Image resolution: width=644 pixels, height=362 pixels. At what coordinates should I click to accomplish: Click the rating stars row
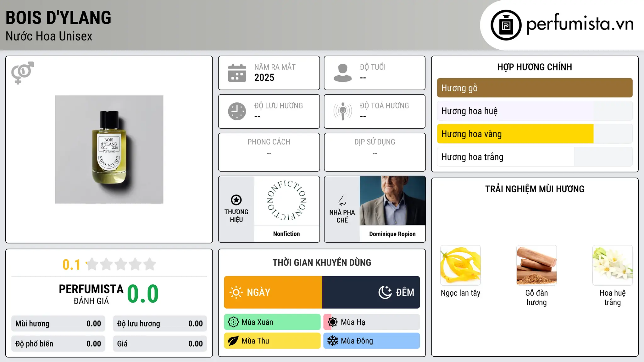[x=121, y=264]
